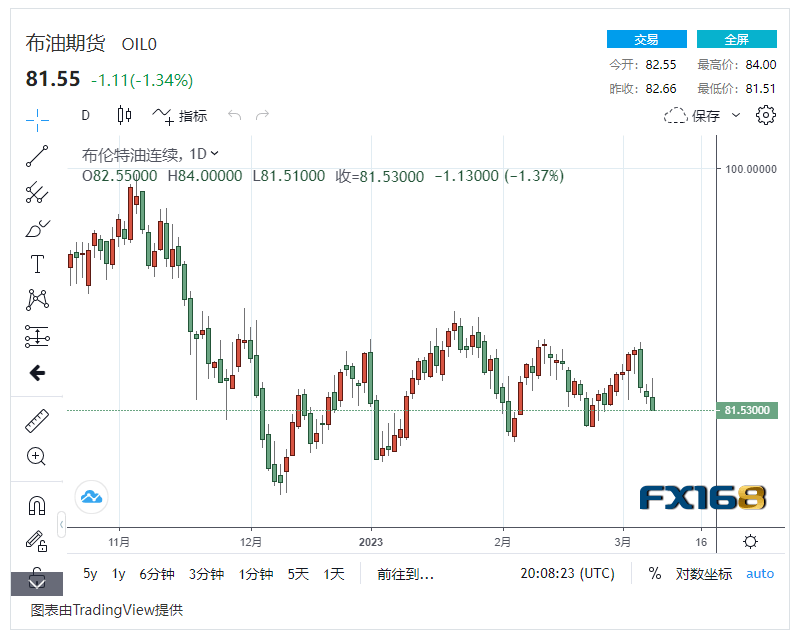Click the 全屏 fullscreen button
The height and width of the screenshot is (634, 799).
coord(736,40)
